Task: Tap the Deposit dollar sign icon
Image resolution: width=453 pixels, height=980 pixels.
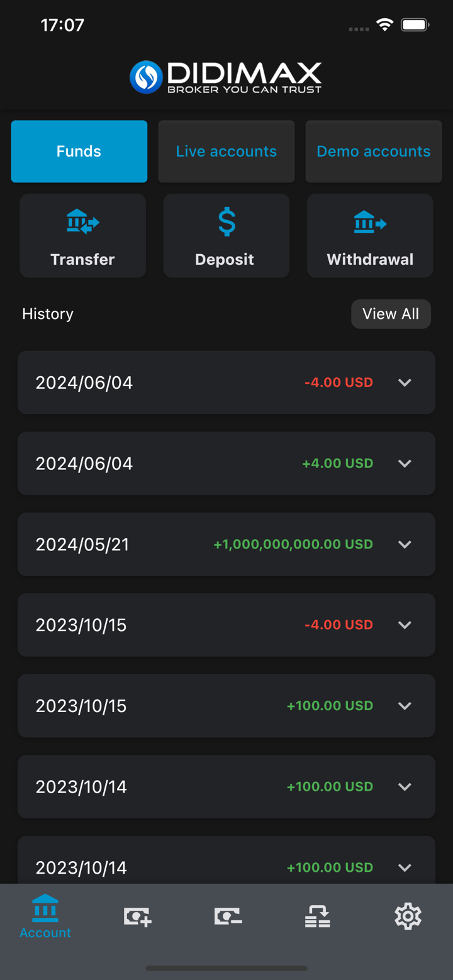Action: click(x=226, y=222)
